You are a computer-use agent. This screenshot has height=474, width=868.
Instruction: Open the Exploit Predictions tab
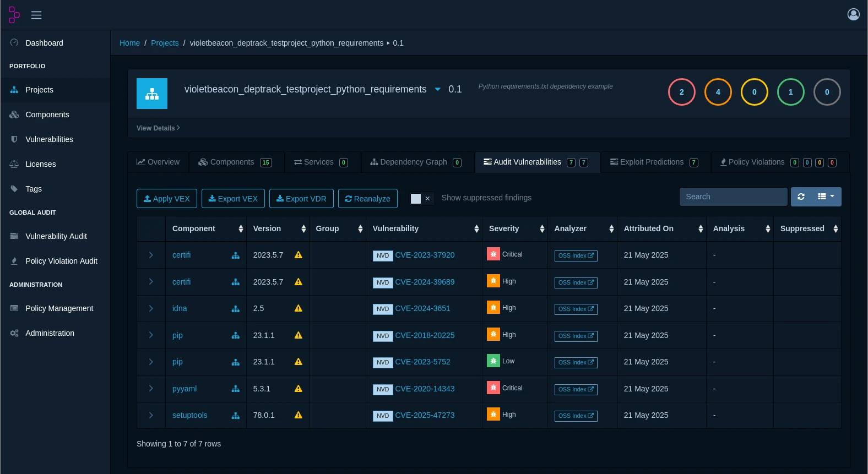click(655, 162)
